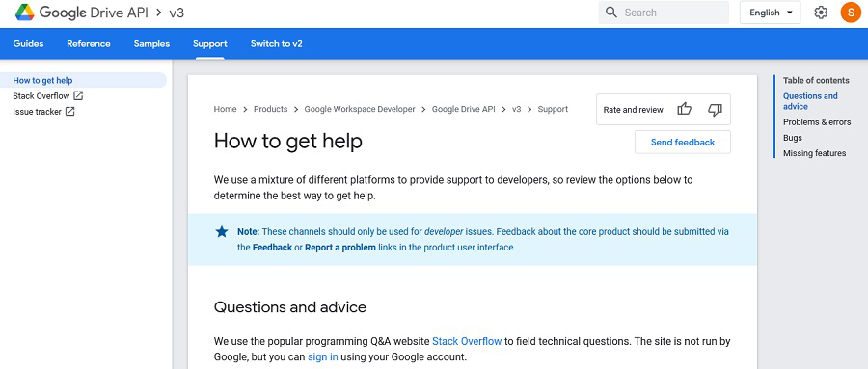The image size is (868, 369).
Task: Give the page a thumbs down
Action: (x=715, y=110)
